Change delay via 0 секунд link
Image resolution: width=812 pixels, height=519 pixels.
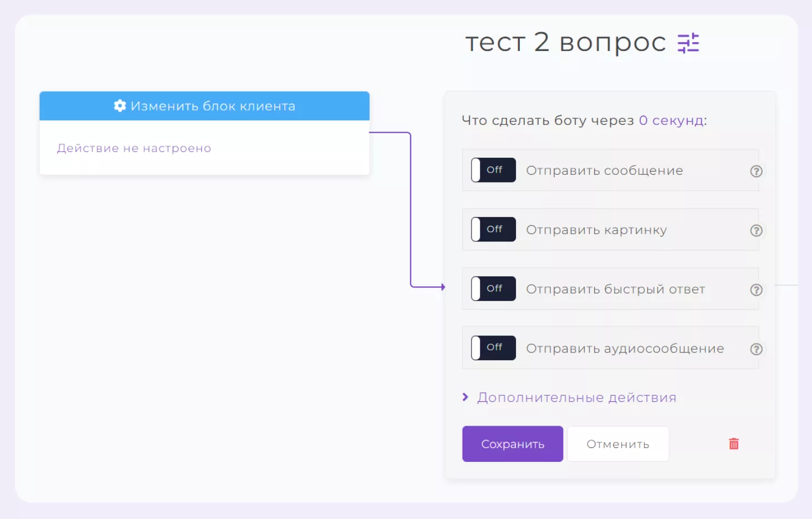click(671, 120)
